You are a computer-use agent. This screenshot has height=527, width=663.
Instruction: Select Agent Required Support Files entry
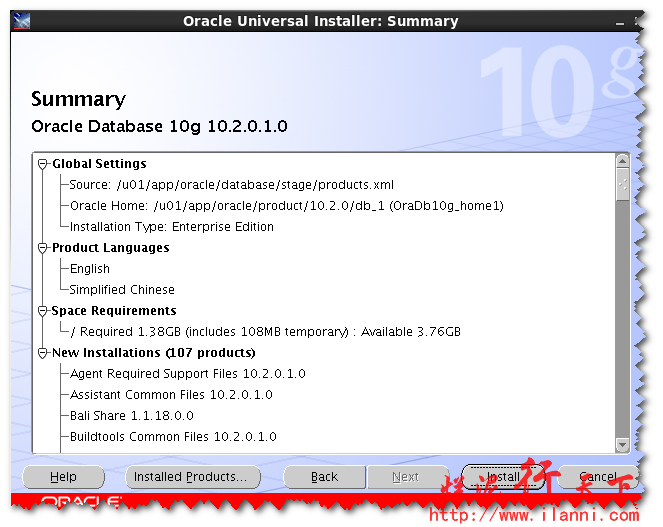(187, 374)
